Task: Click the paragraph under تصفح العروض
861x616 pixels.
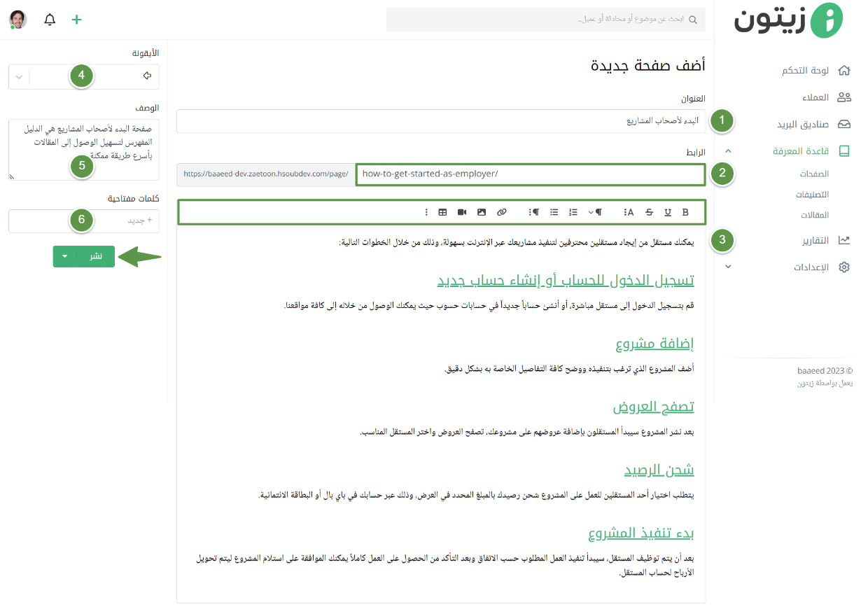Action: 527,432
